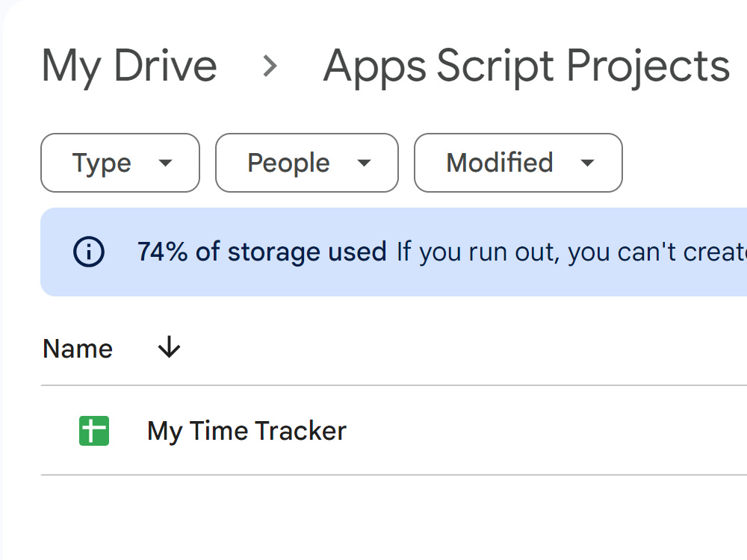Screen dimensions: 747x560
Task: Select the My Time Tracker file name
Action: pos(247,431)
